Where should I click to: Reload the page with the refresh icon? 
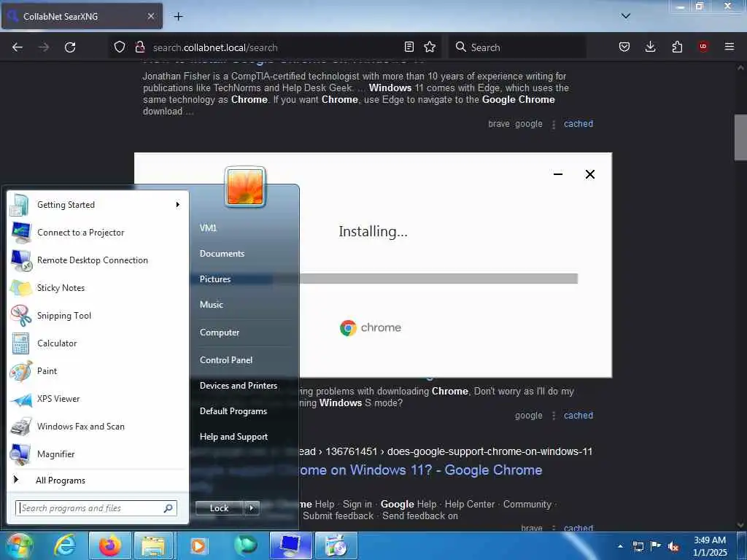pos(70,47)
